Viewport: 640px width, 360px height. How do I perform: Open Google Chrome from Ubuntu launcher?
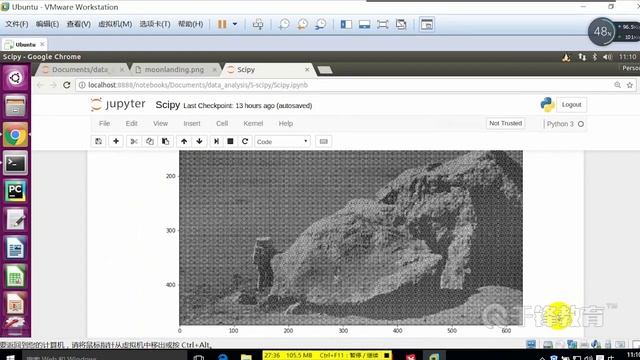point(15,135)
